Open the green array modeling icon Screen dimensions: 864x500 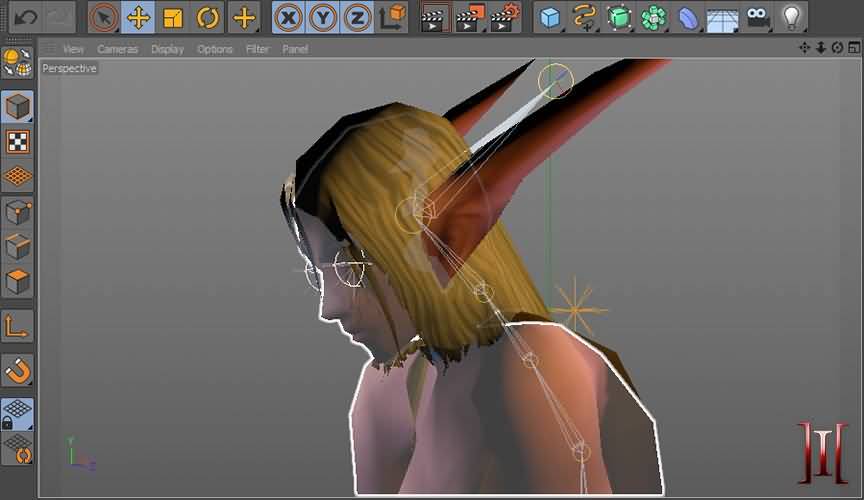(x=653, y=18)
